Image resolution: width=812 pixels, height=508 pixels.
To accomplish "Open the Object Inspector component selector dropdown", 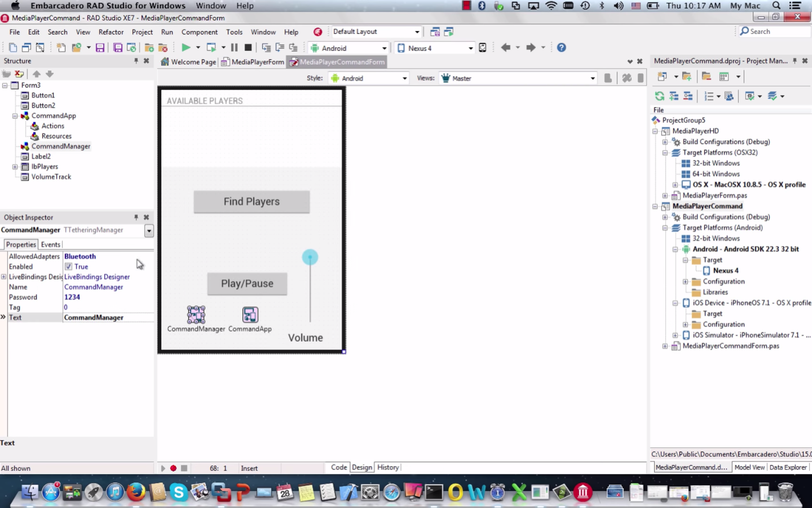I will [149, 230].
